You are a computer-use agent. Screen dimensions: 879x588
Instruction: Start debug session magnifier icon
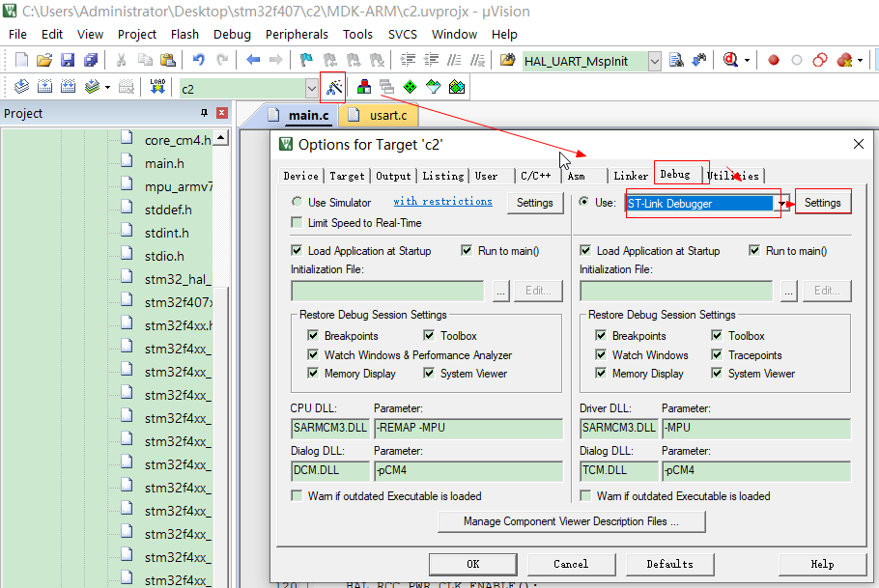coord(730,60)
